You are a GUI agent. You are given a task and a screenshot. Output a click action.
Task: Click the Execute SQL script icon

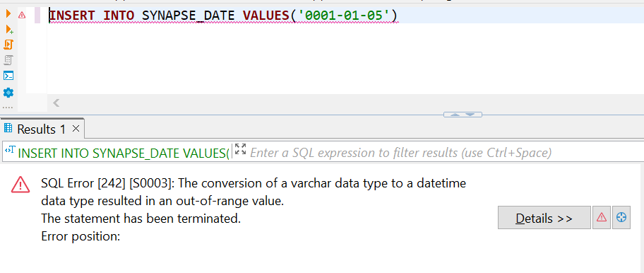click(x=8, y=45)
